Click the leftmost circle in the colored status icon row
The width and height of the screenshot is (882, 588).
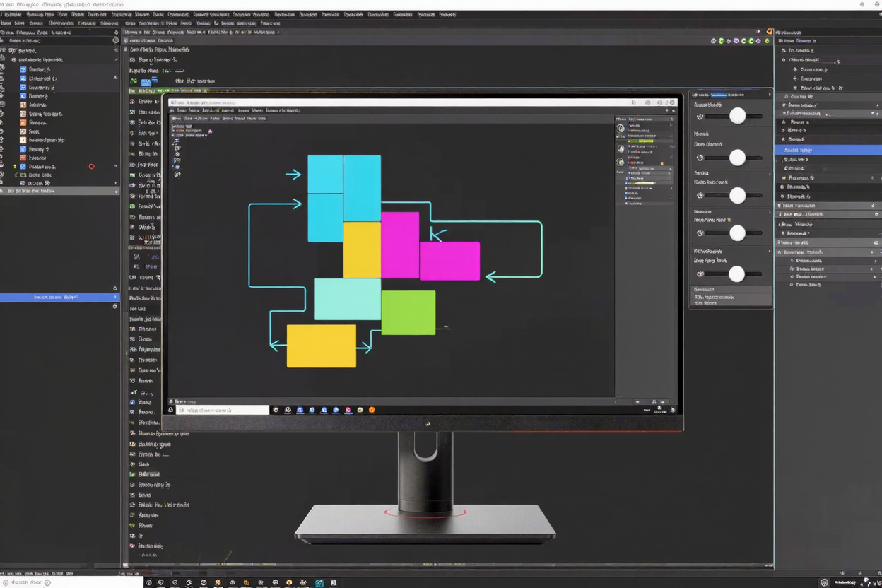(x=713, y=41)
